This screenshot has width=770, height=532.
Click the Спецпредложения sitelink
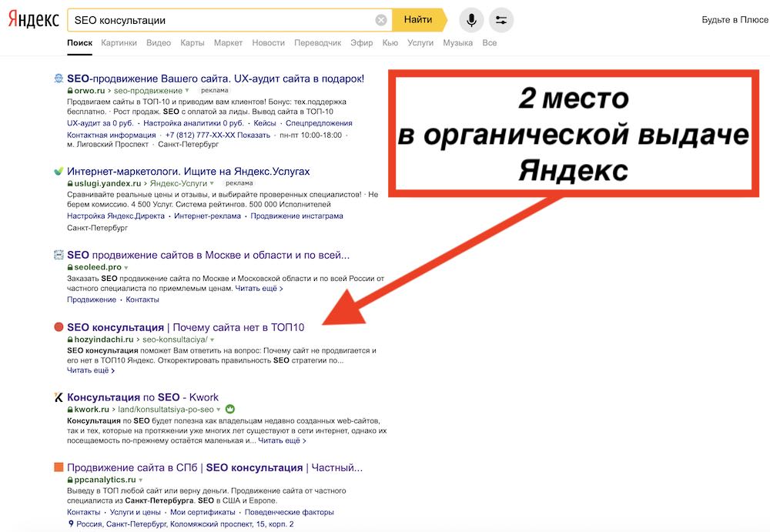[x=319, y=123]
